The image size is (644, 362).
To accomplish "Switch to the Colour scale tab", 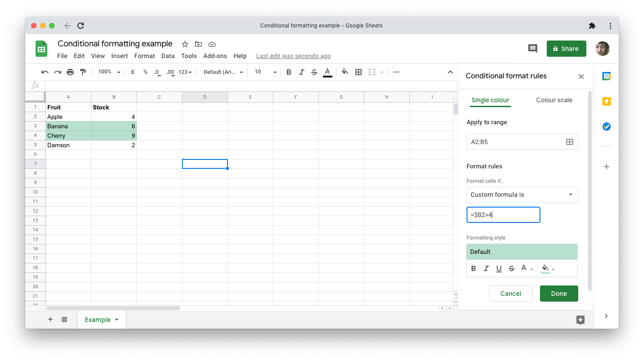I will [x=554, y=100].
